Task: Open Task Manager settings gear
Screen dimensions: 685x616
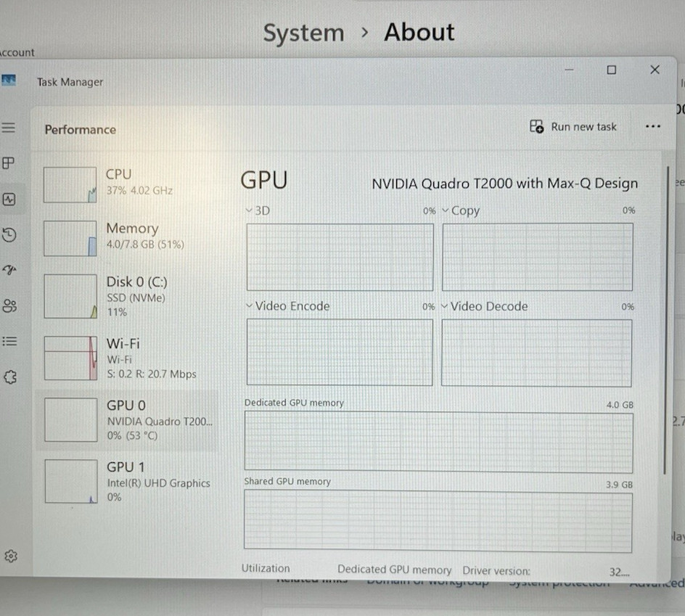Action: coord(10,557)
